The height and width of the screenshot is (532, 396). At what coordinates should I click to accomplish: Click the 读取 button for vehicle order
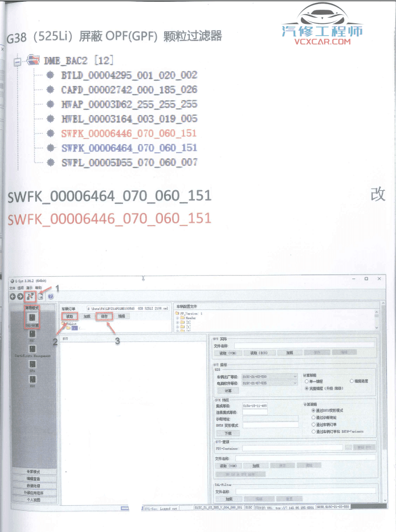pyautogui.click(x=70, y=316)
